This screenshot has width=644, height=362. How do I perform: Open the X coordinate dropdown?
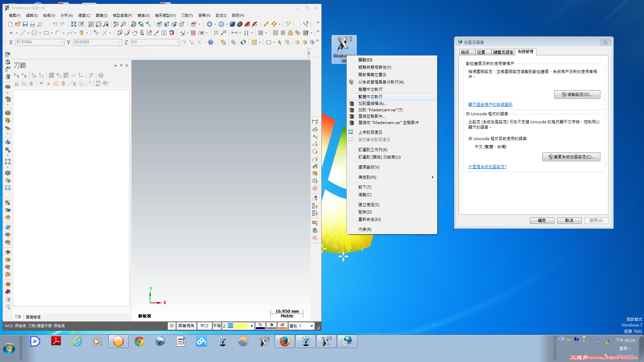[x=62, y=42]
